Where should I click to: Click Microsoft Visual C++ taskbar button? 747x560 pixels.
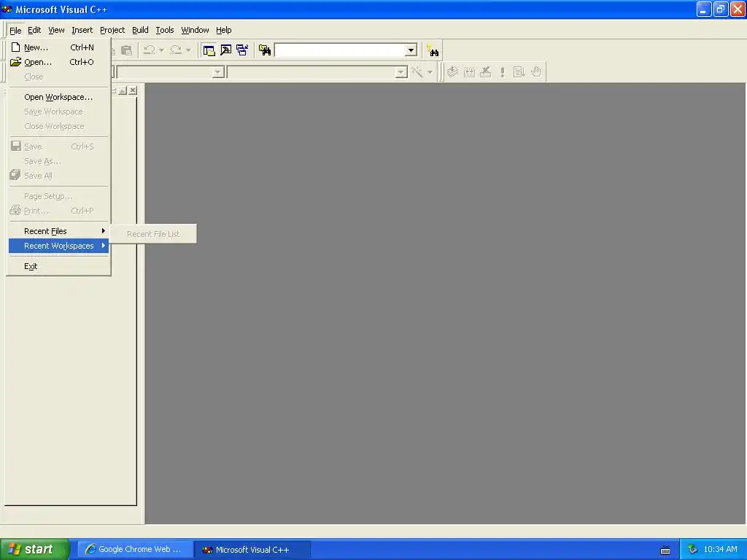[252, 550]
